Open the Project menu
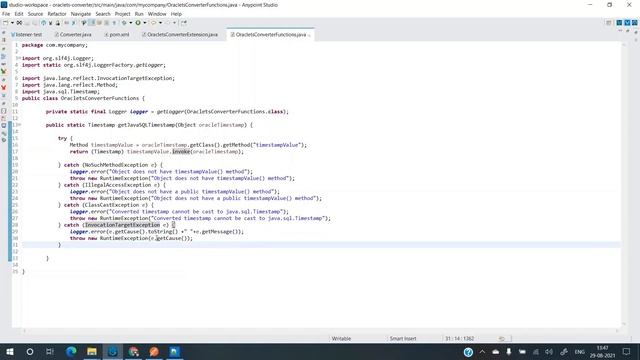Image resolution: width=640 pixels, height=360 pixels. 122,14
